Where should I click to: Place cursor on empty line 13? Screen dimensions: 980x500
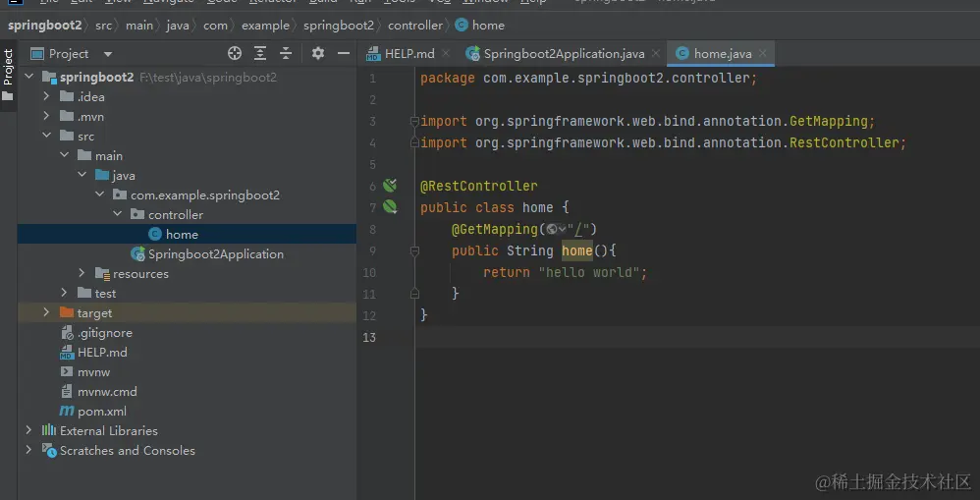[697, 337]
